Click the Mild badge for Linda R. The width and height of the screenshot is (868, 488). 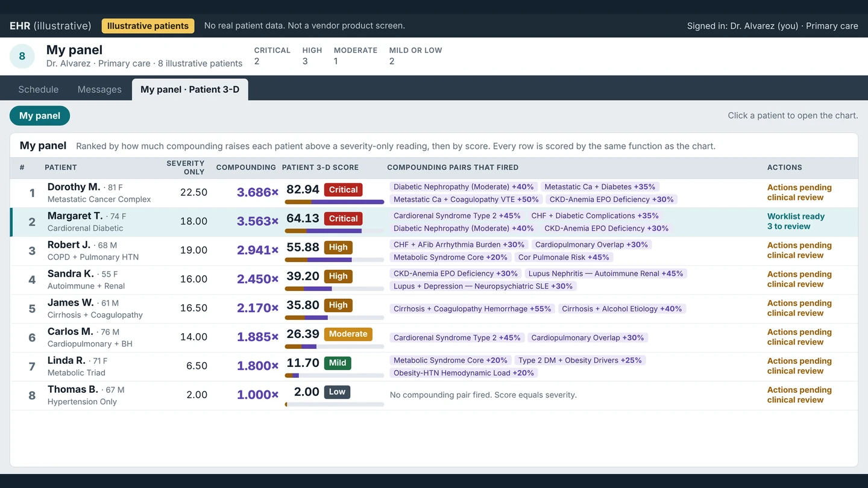pos(338,363)
